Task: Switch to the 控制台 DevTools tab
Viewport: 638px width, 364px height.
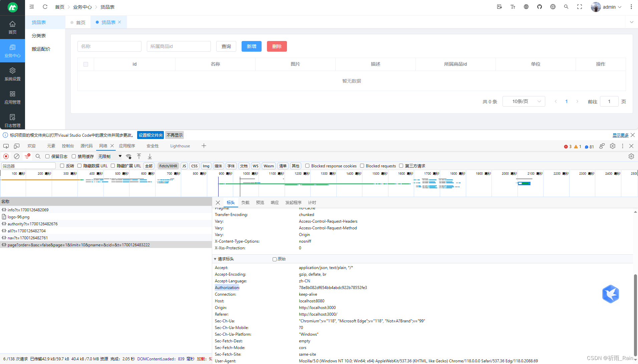Action: point(68,146)
